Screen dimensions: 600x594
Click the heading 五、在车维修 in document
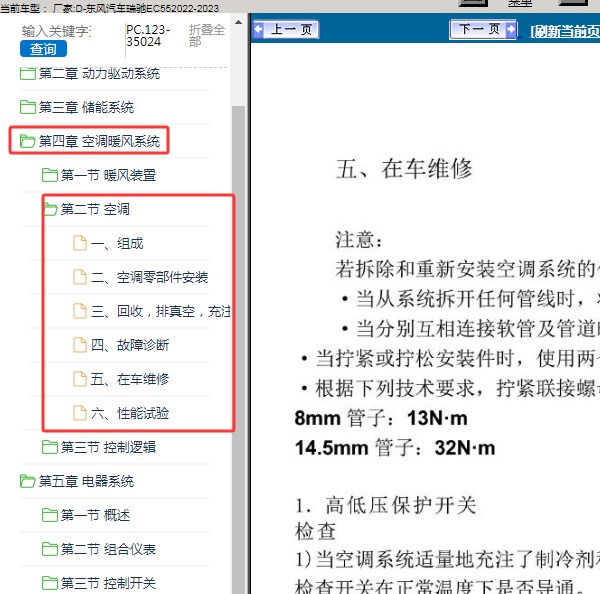coord(404,169)
